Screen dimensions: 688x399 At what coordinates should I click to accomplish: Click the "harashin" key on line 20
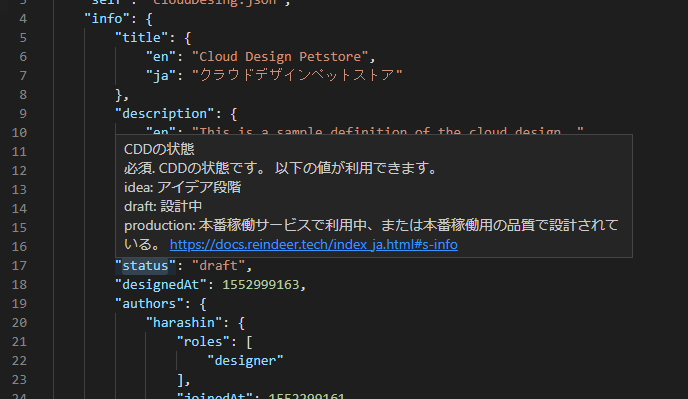pos(184,323)
